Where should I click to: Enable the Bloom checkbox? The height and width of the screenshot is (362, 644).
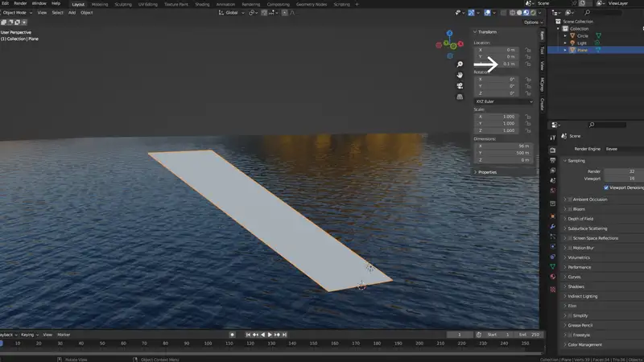569,208
